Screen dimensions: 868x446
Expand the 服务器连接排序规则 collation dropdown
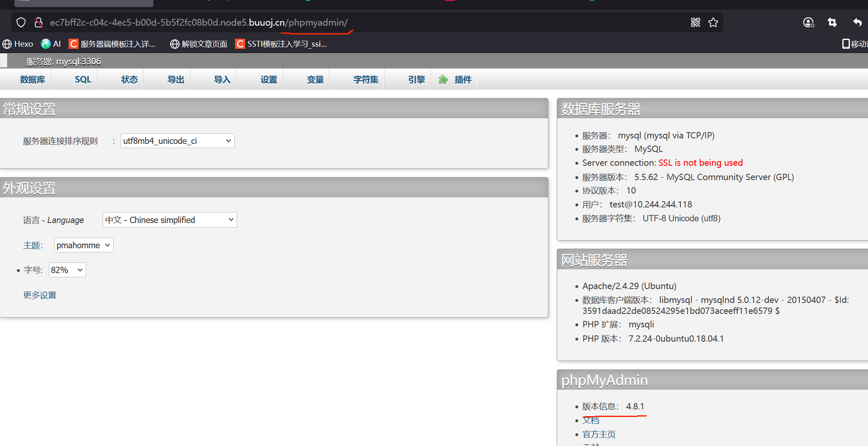tap(177, 141)
